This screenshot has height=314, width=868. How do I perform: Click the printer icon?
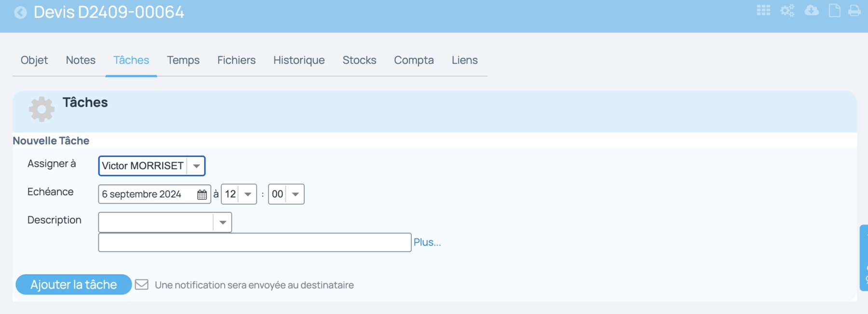pyautogui.click(x=854, y=11)
